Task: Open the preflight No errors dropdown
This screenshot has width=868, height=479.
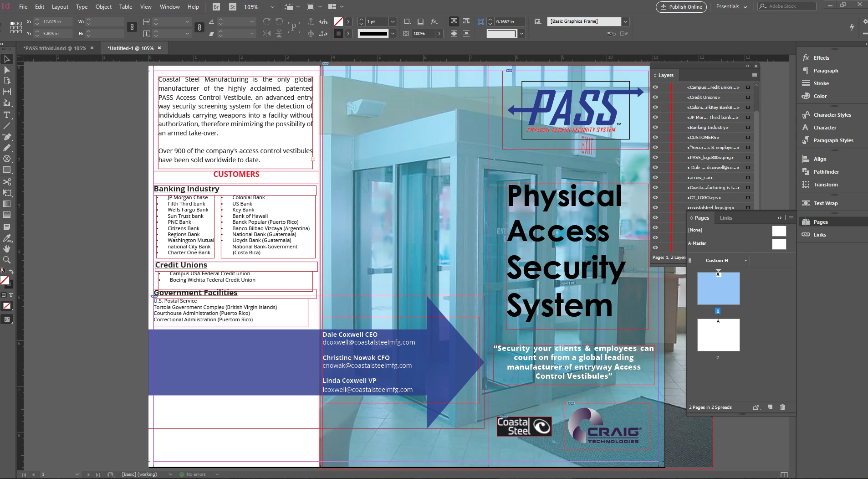Action: click(x=217, y=474)
